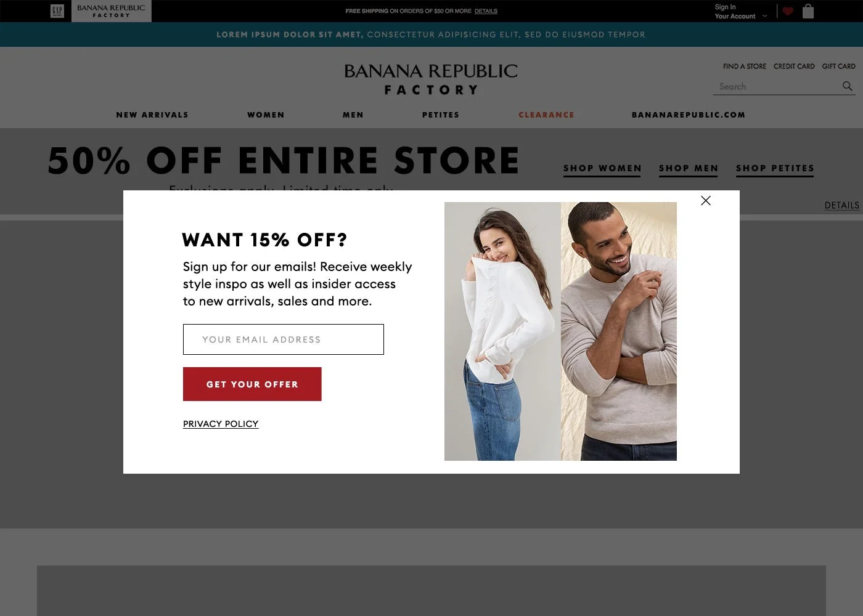Go to the Petites menu

tap(441, 115)
